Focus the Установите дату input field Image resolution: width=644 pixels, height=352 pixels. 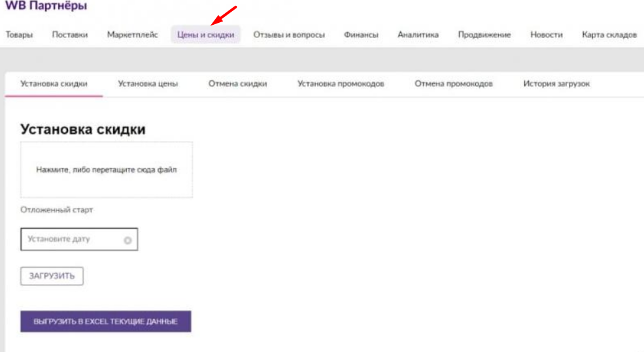click(x=79, y=239)
